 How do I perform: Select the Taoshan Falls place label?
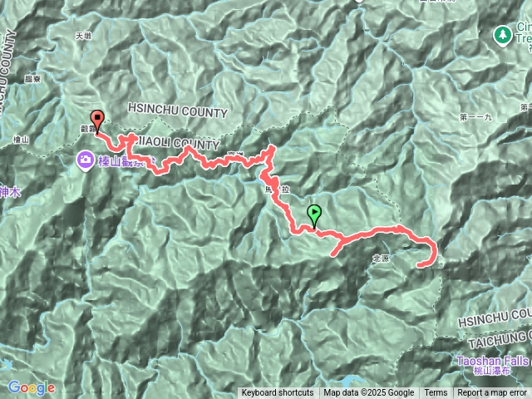[492, 361]
